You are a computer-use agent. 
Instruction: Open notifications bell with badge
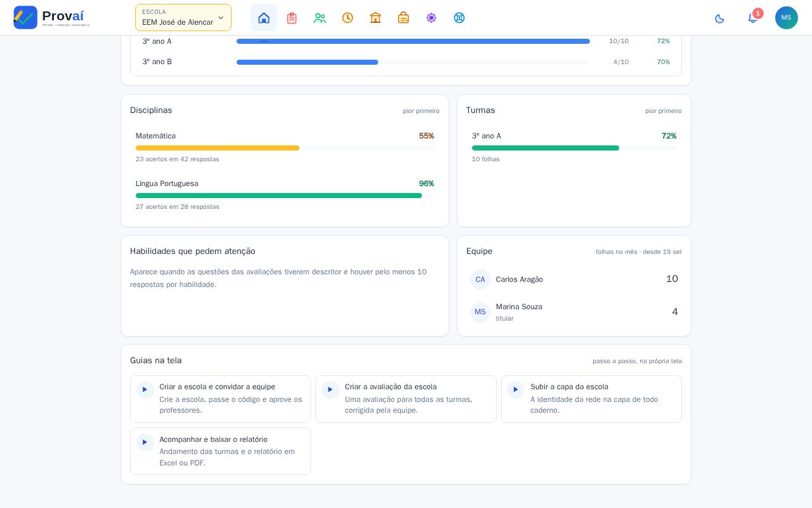tap(753, 18)
